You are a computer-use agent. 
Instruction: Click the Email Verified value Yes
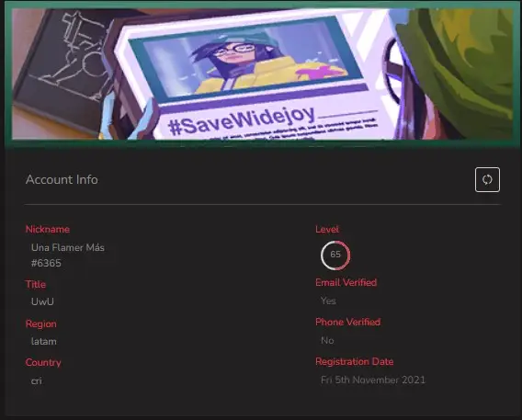tap(328, 301)
